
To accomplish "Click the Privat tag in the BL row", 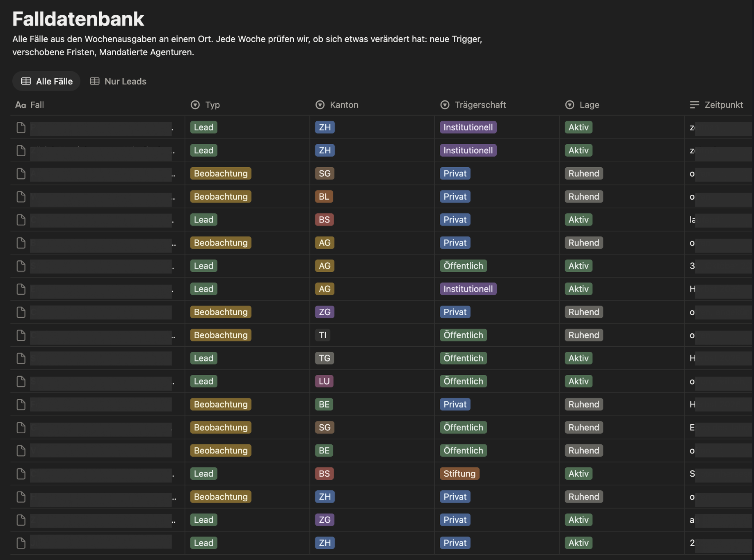I will coord(455,196).
